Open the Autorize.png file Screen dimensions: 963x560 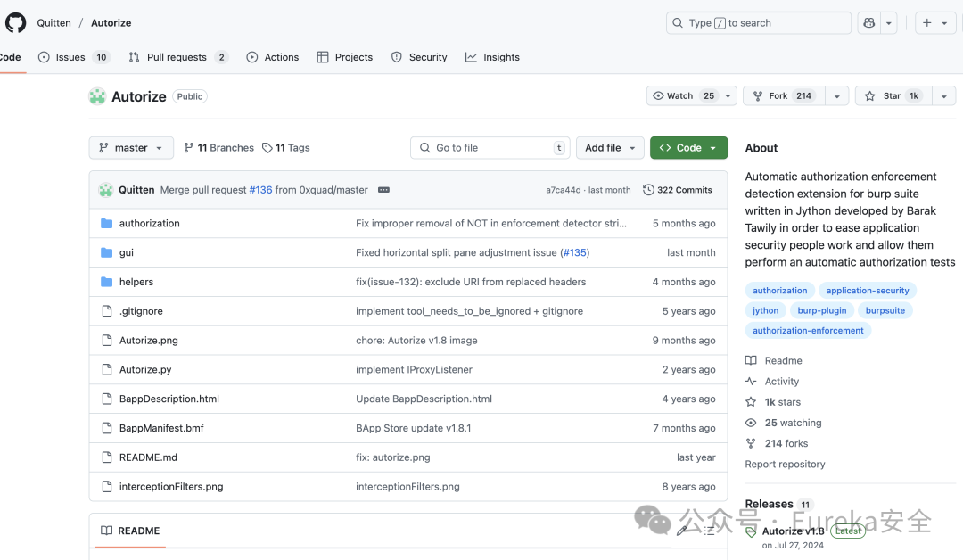[149, 340]
